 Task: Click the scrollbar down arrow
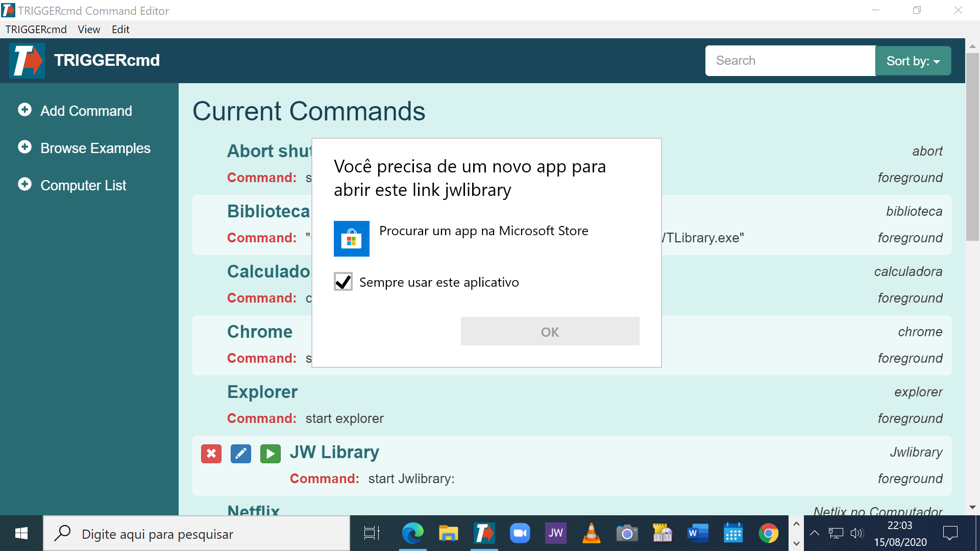pyautogui.click(x=972, y=507)
